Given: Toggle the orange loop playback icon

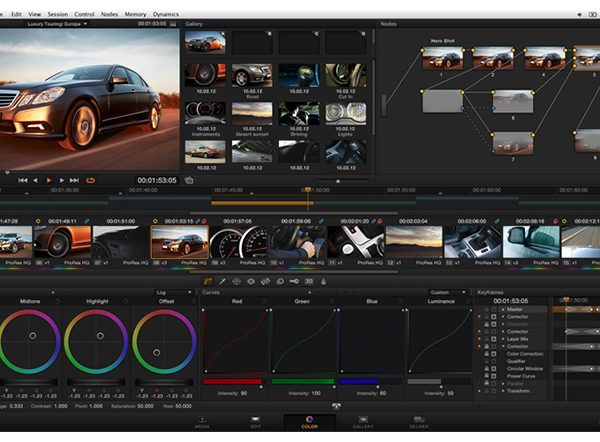Looking at the screenshot, I should point(90,180).
